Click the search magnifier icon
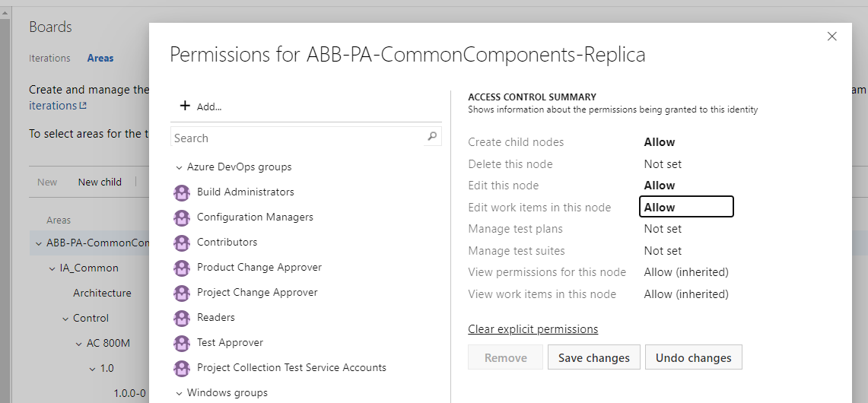The height and width of the screenshot is (403, 868). (432, 136)
